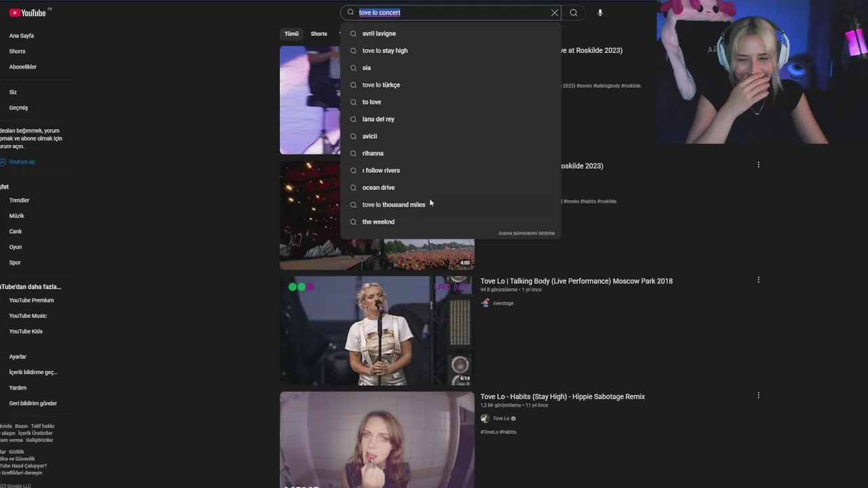This screenshot has width=868, height=488.
Task: Open YouTube Kids link
Action: pyautogui.click(x=26, y=331)
